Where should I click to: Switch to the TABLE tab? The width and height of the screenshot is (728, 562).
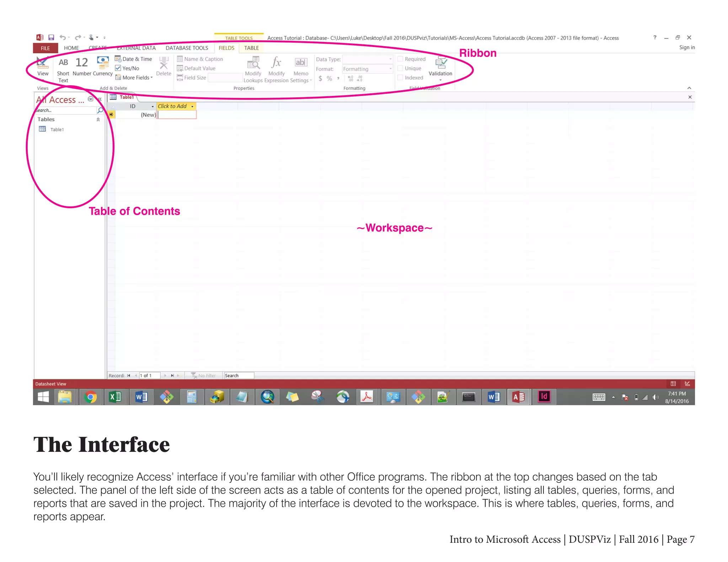251,48
